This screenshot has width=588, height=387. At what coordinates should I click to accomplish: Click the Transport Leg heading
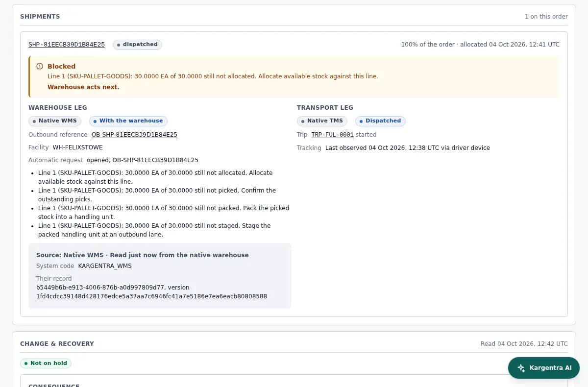click(325, 108)
